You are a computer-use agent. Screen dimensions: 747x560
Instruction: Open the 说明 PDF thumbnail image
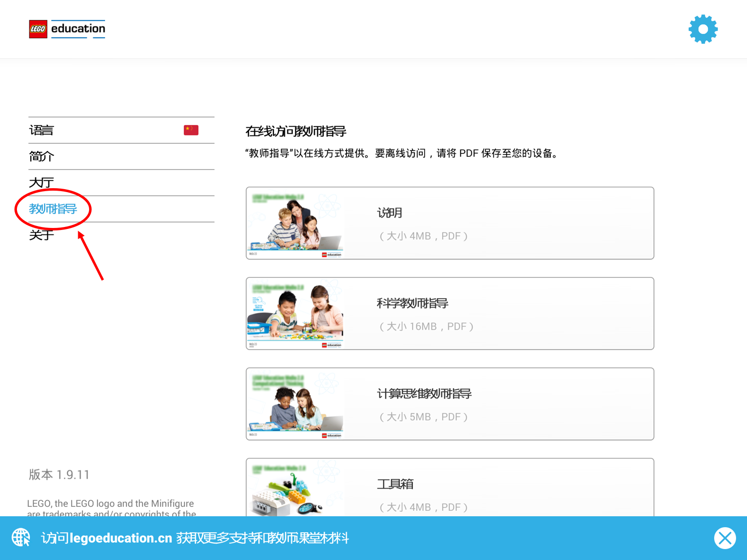295,224
